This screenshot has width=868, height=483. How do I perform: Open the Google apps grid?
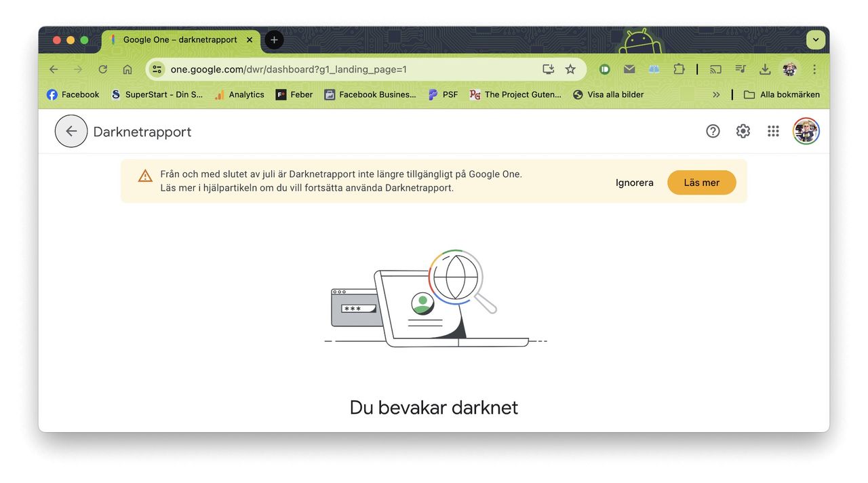tap(773, 131)
